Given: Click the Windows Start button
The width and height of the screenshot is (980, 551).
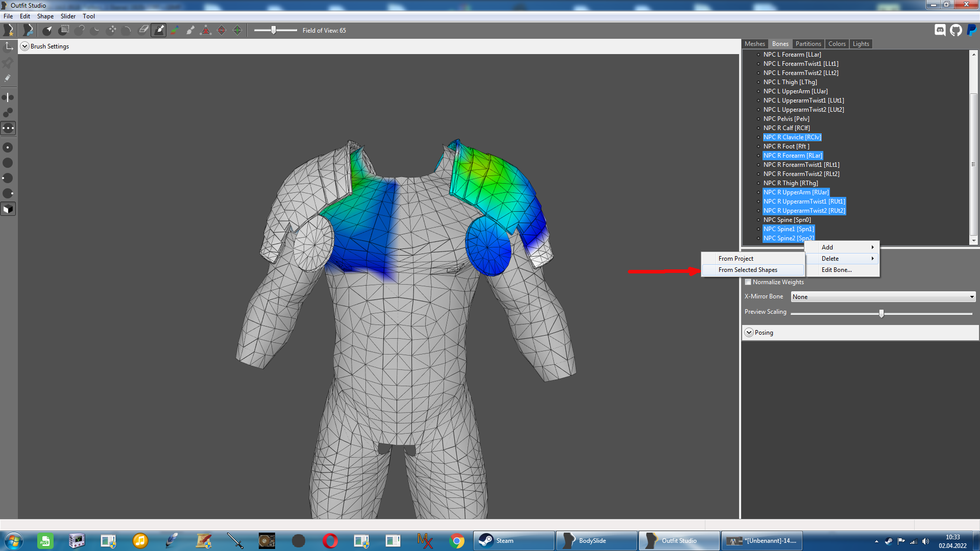Looking at the screenshot, I should [13, 541].
